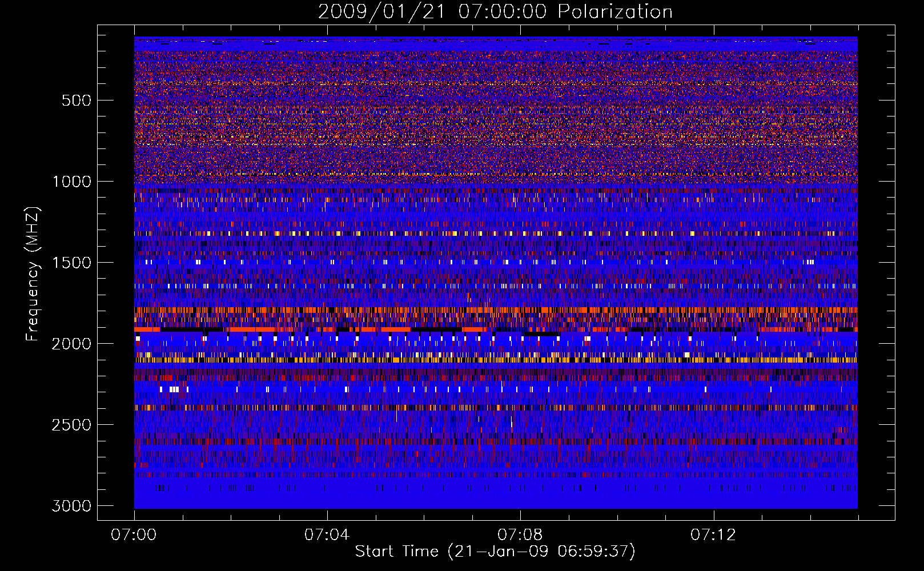Click the 07:12 time tick label
Image resolution: width=924 pixels, height=571 pixels.
713,535
